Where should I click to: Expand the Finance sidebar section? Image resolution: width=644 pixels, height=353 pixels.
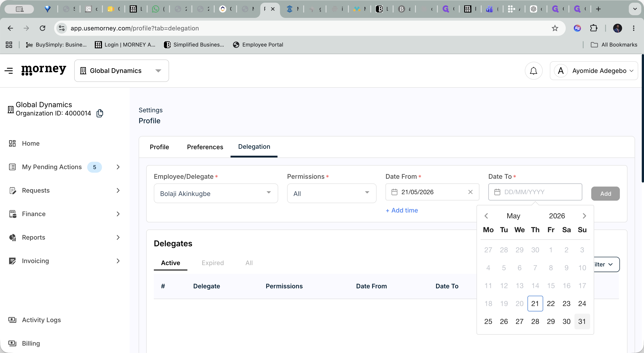[118, 214]
